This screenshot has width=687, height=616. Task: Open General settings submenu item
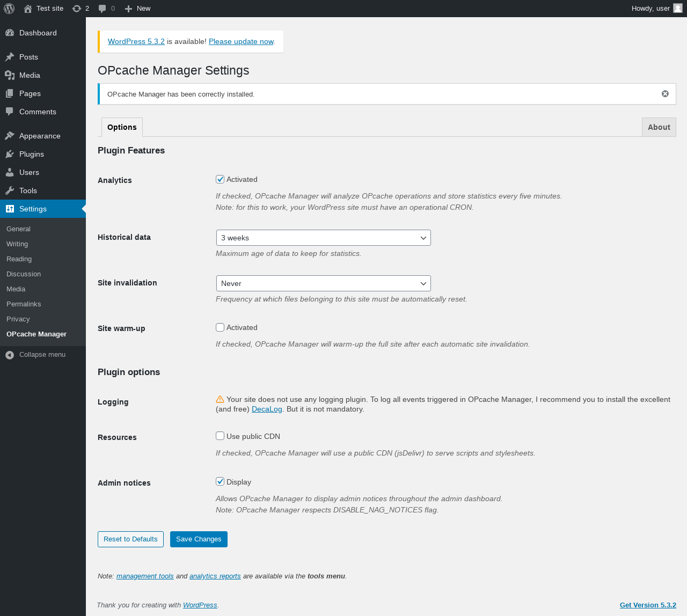tap(18, 229)
